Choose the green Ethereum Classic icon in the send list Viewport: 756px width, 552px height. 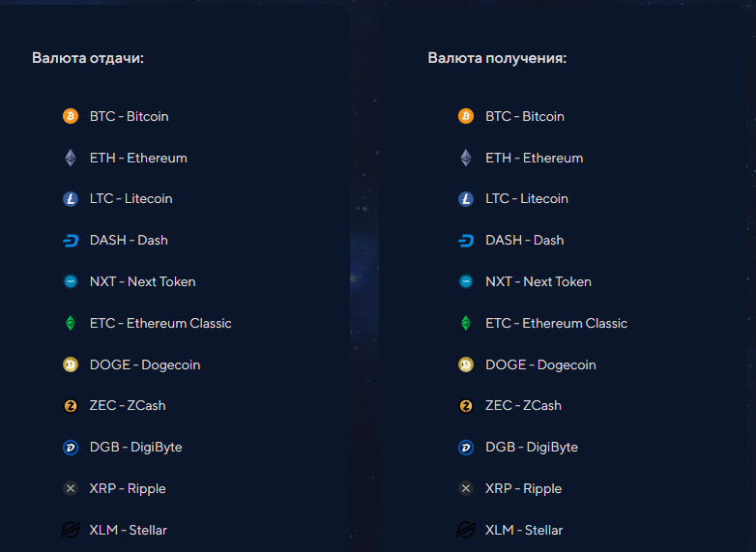tap(71, 323)
